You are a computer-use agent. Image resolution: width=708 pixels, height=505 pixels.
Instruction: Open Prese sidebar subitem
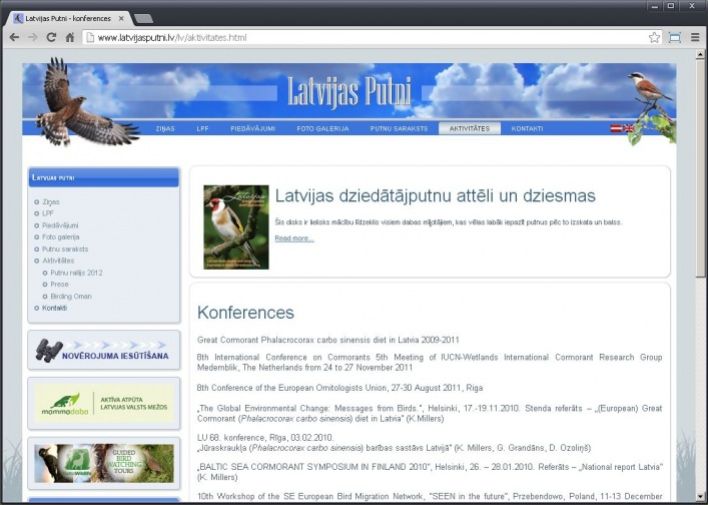click(x=59, y=284)
